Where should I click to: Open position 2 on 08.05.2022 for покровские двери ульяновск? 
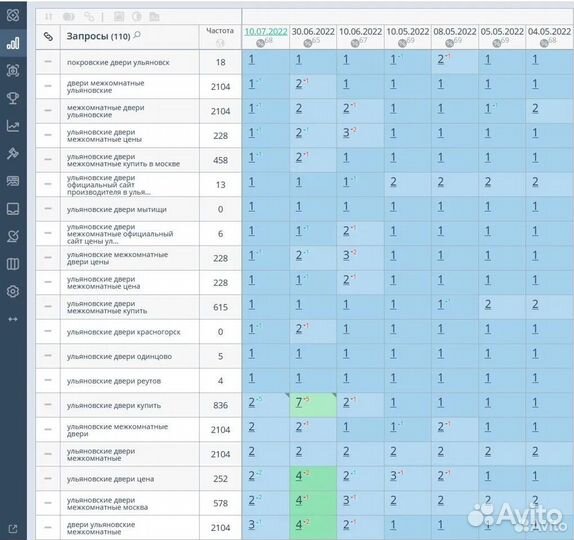click(x=441, y=60)
